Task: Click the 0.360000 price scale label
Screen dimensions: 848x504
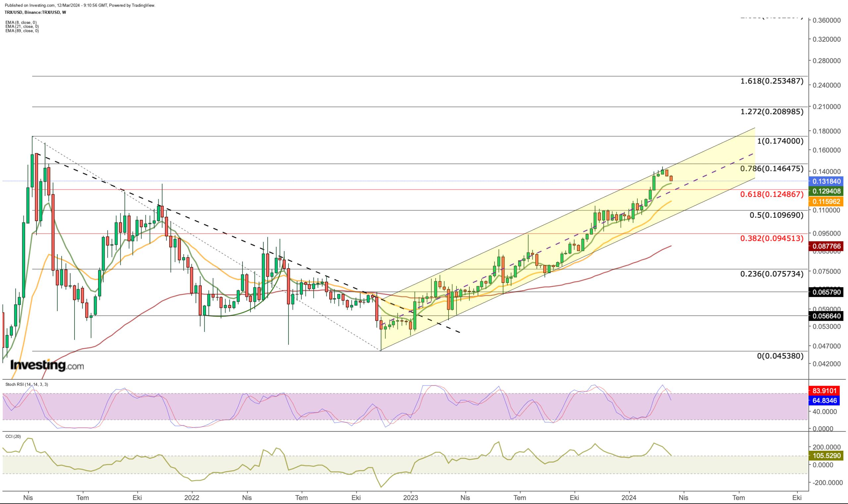Action: coord(826,21)
